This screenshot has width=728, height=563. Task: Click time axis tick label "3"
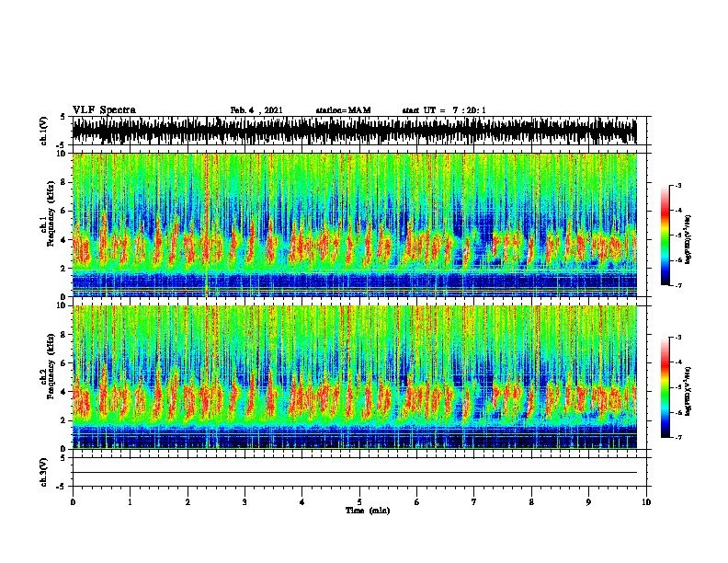click(245, 502)
